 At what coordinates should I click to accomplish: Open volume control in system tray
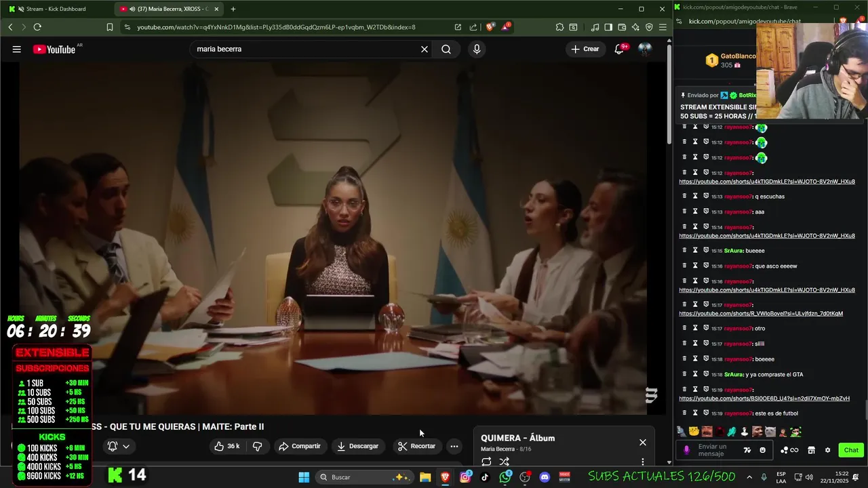tap(809, 477)
